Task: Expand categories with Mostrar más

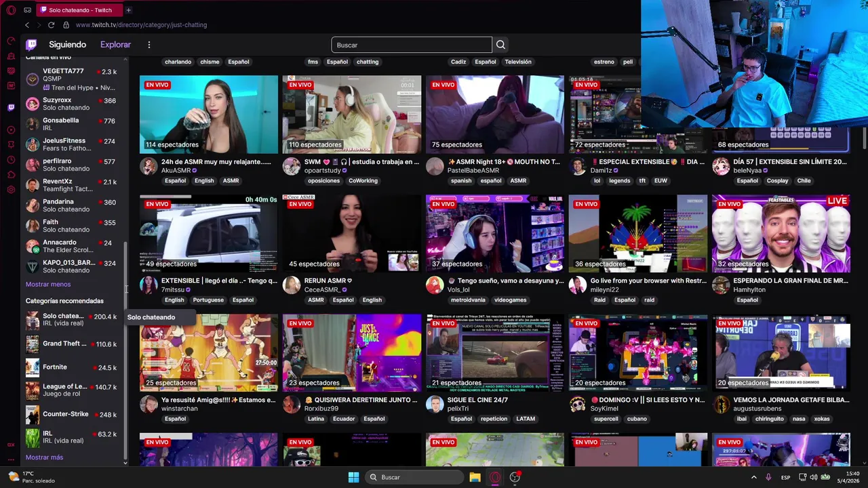Action: 44,457
